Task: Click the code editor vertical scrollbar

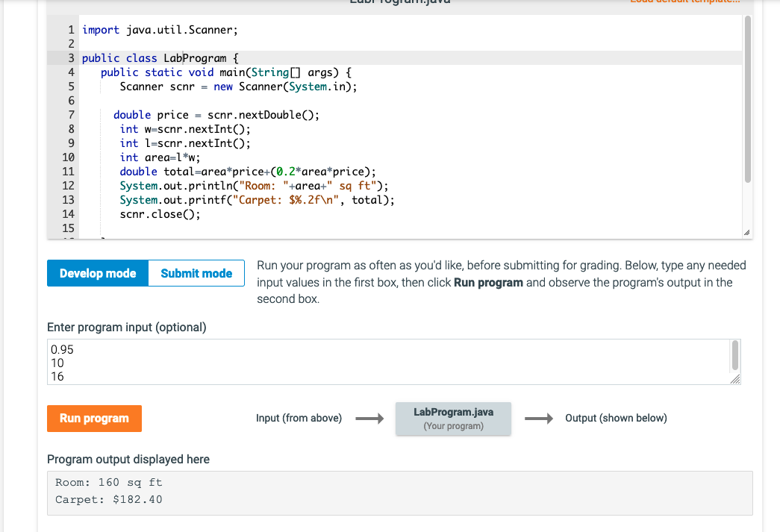Action: tap(748, 99)
